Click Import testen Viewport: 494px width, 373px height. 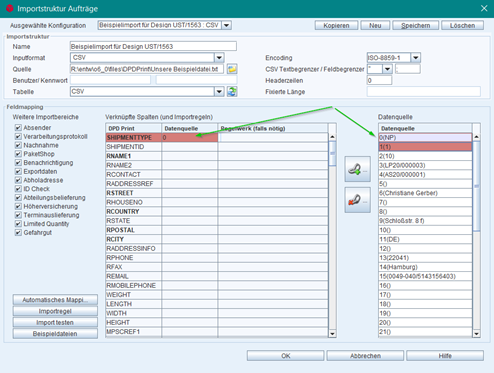(55, 322)
